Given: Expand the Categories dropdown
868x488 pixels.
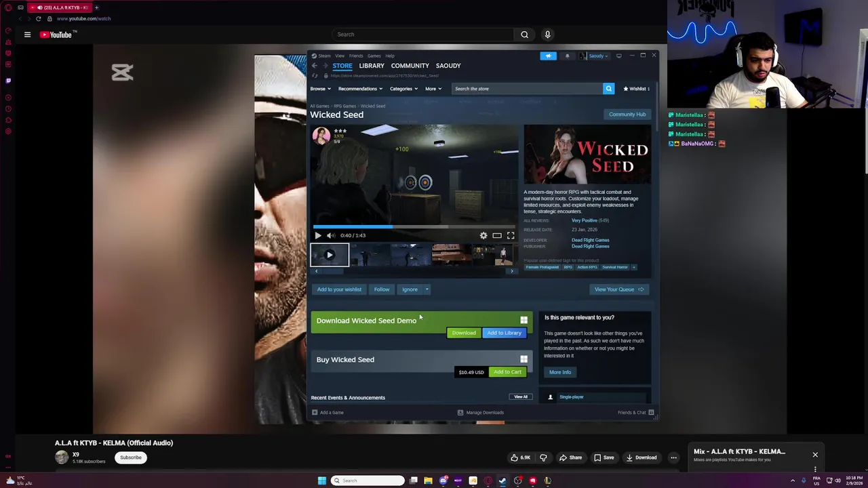Looking at the screenshot, I should coord(403,89).
